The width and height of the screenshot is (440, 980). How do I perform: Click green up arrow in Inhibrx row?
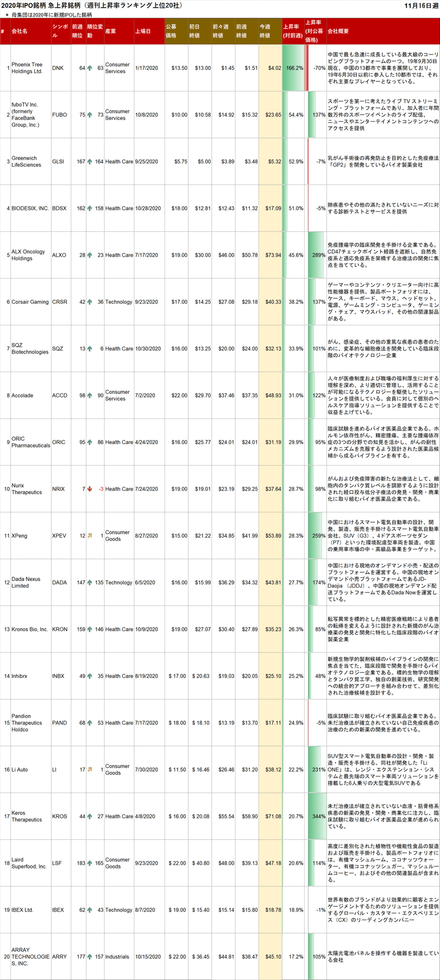click(x=90, y=676)
